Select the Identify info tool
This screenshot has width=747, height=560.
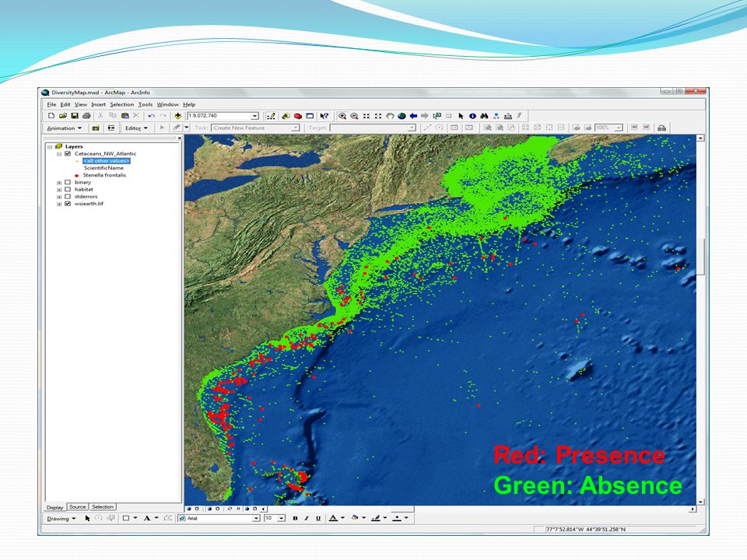(472, 116)
